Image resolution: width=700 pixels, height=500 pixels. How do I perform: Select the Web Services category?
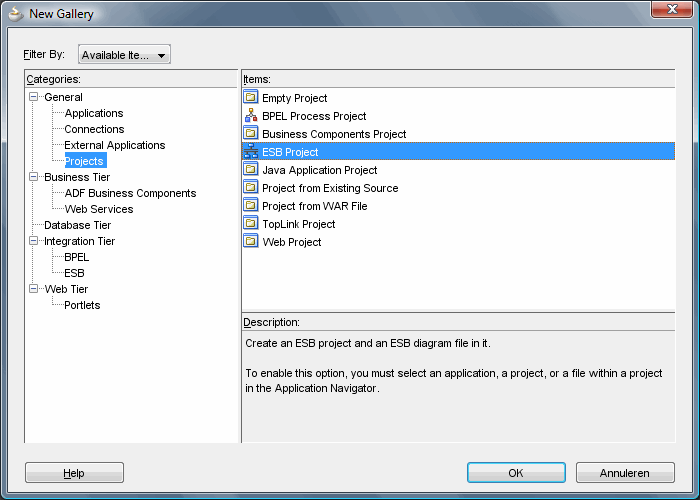[x=99, y=209]
